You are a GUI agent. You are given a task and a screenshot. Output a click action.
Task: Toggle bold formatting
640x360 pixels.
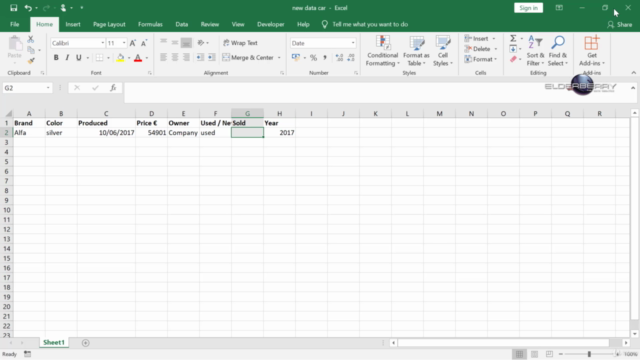[x=56, y=58]
